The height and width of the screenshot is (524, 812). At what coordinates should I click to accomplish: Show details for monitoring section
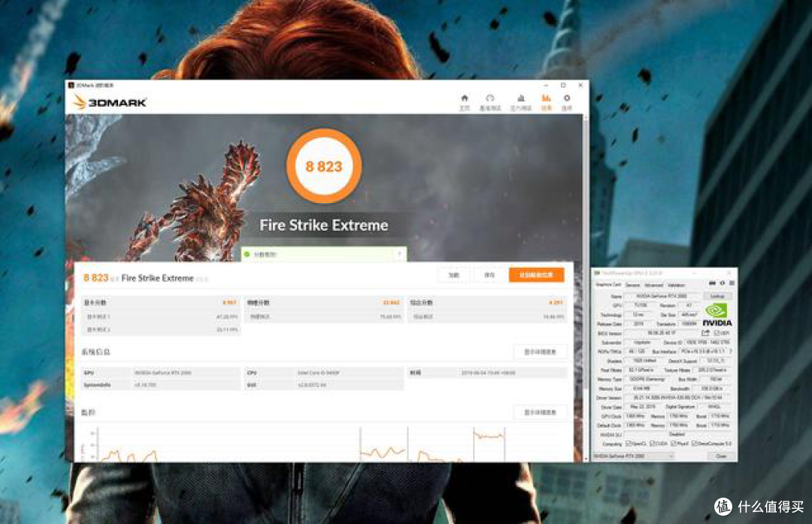pos(540,412)
